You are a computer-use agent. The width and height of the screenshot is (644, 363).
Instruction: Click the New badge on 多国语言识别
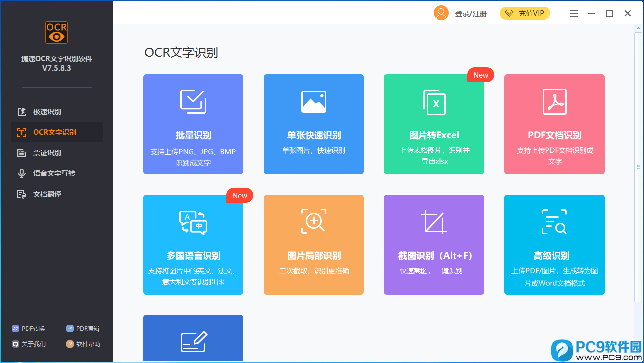240,196
